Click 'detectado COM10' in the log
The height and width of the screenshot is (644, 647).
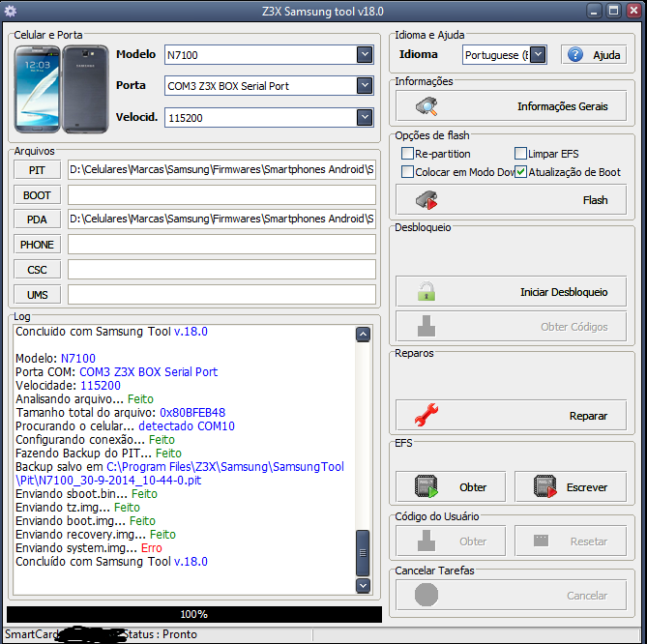[187, 426]
